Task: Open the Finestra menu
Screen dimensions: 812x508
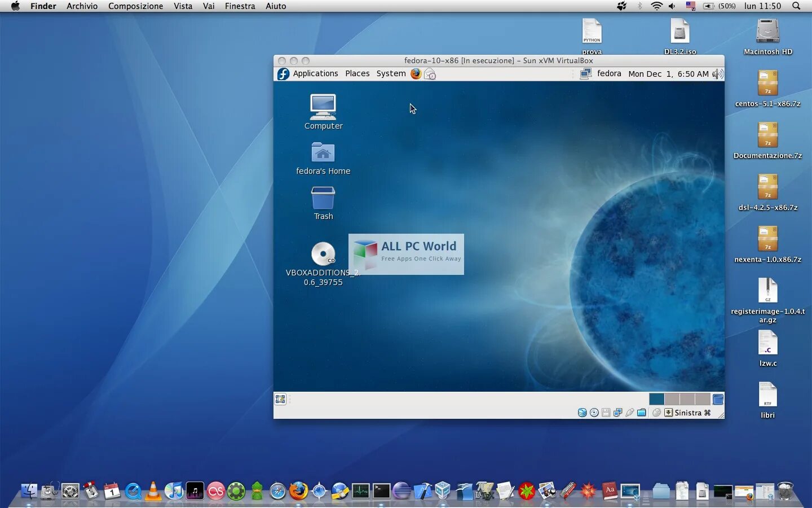Action: pyautogui.click(x=240, y=6)
